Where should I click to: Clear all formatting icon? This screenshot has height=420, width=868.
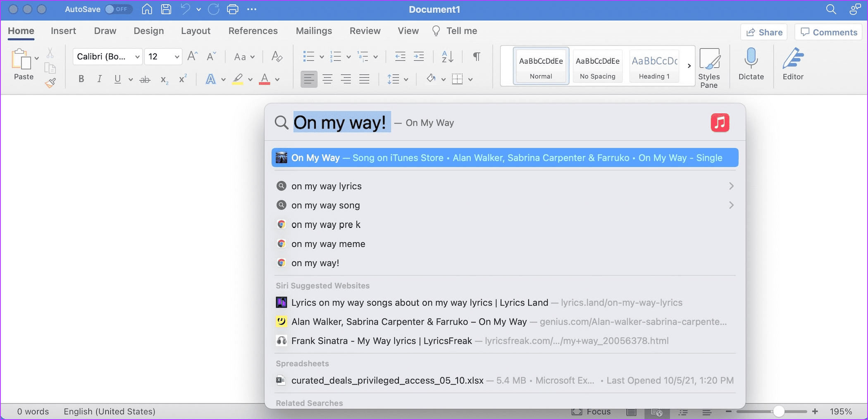point(277,56)
